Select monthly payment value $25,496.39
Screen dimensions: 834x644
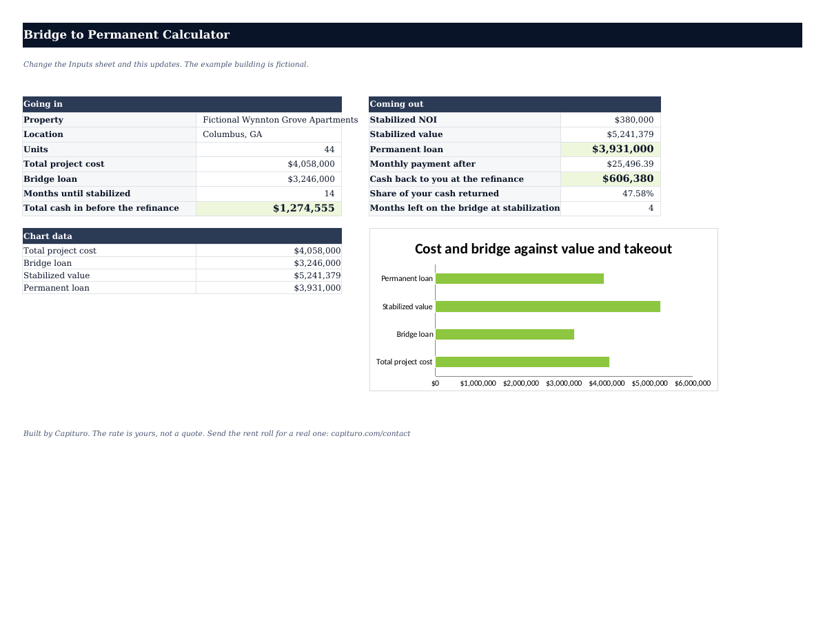pos(611,164)
